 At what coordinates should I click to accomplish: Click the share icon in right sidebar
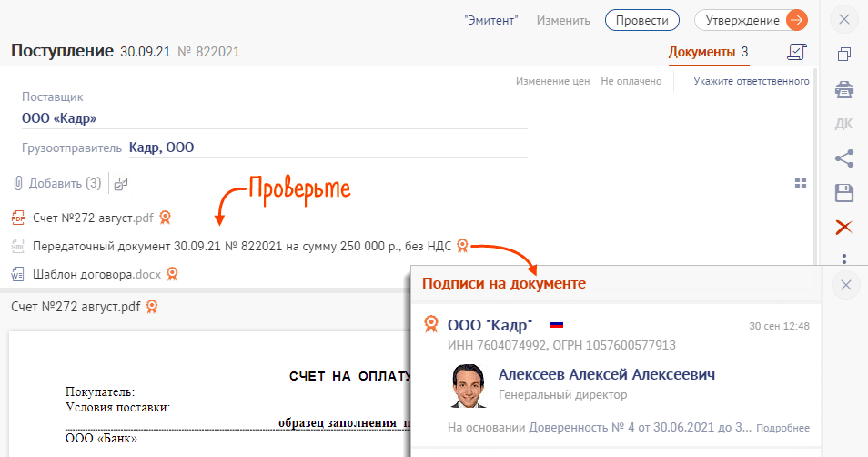(844, 158)
